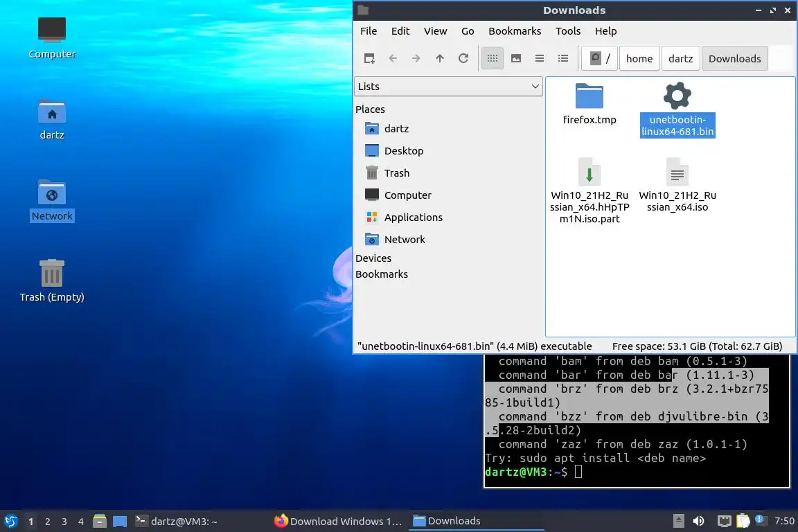798x532 pixels.
Task: Click the 7:50 clock
Action: coord(783,521)
